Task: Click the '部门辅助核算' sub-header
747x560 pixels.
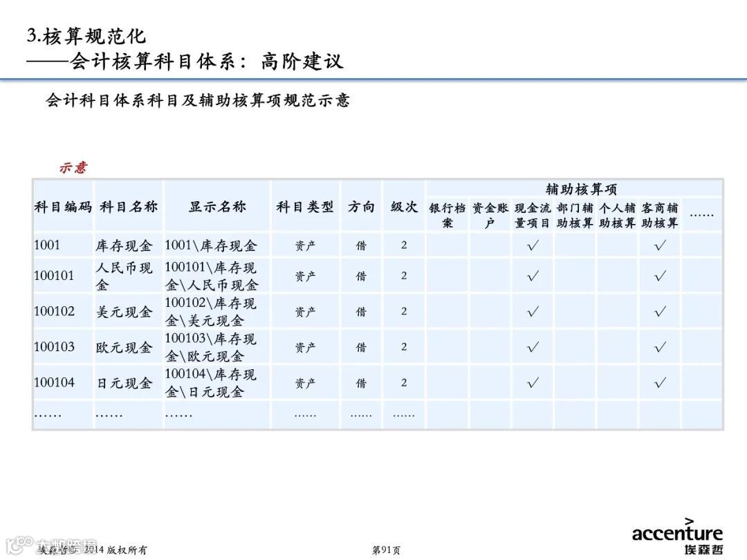Action: [575, 215]
